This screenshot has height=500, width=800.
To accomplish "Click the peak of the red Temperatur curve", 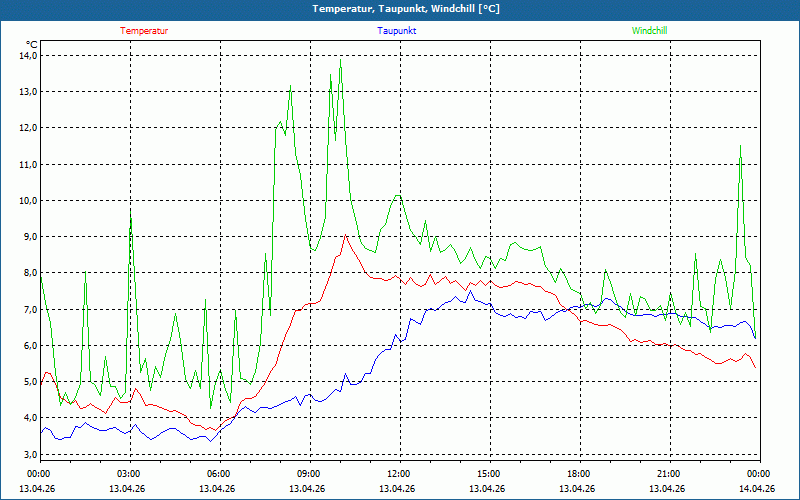I will tap(346, 236).
